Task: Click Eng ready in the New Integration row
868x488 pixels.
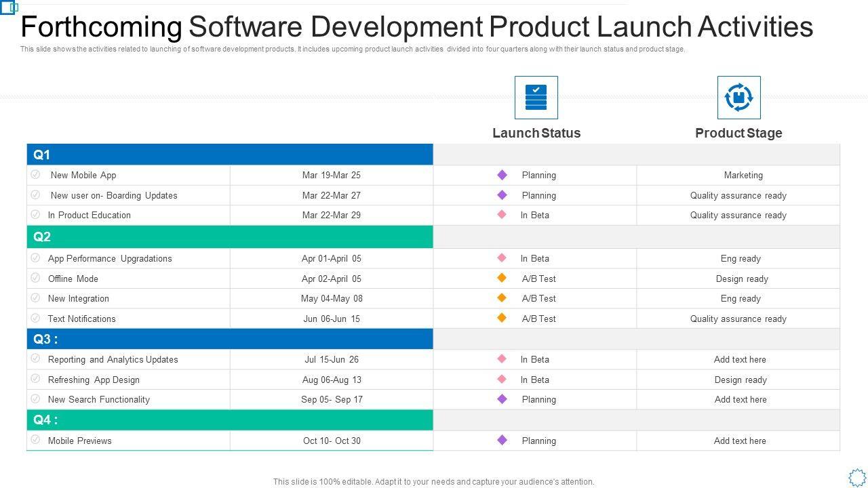Action: [x=741, y=298]
